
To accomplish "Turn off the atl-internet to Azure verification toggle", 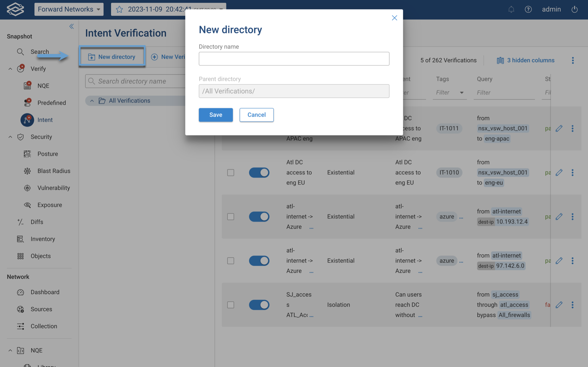I will (259, 216).
